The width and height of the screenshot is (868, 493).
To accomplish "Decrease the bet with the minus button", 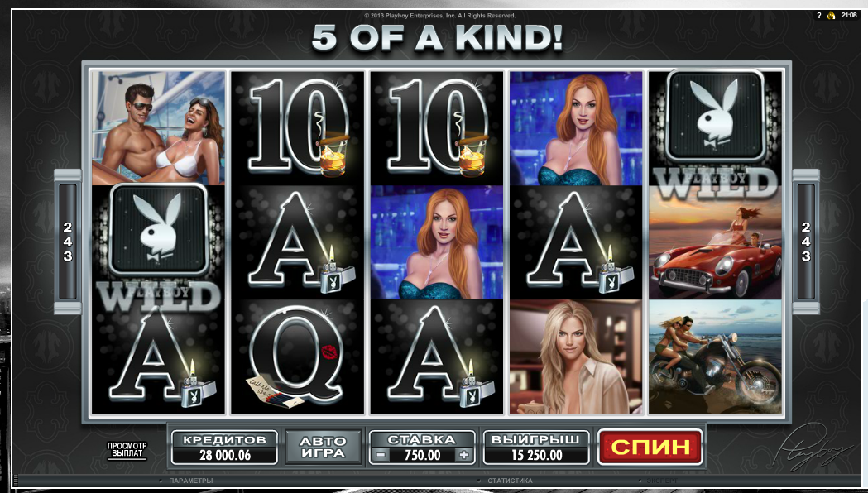I will pyautogui.click(x=380, y=456).
